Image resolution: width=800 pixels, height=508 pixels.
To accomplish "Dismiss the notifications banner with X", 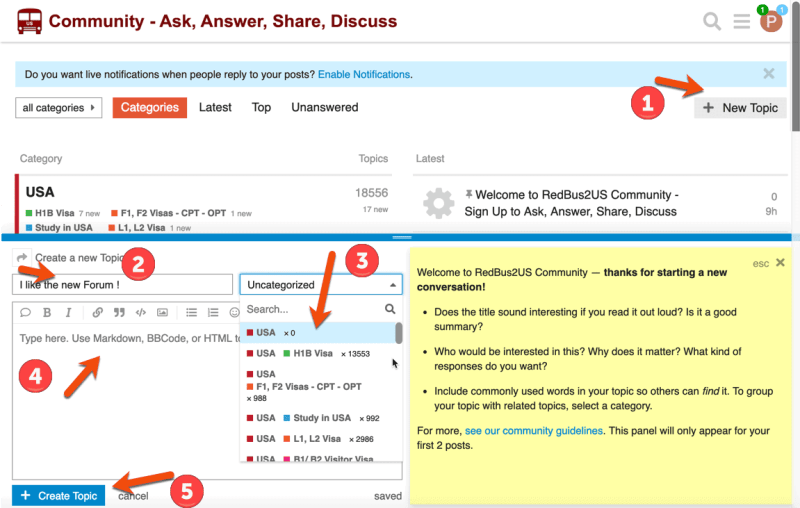I will [x=769, y=74].
